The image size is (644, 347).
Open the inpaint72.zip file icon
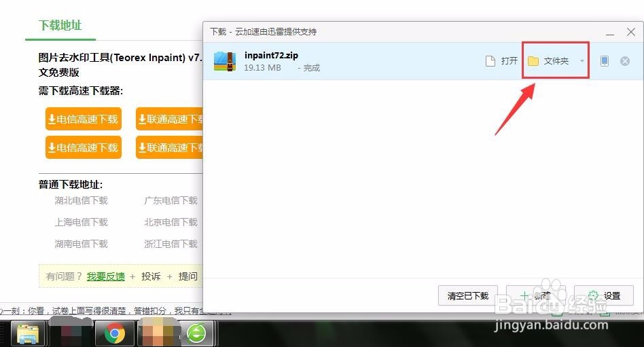click(225, 61)
